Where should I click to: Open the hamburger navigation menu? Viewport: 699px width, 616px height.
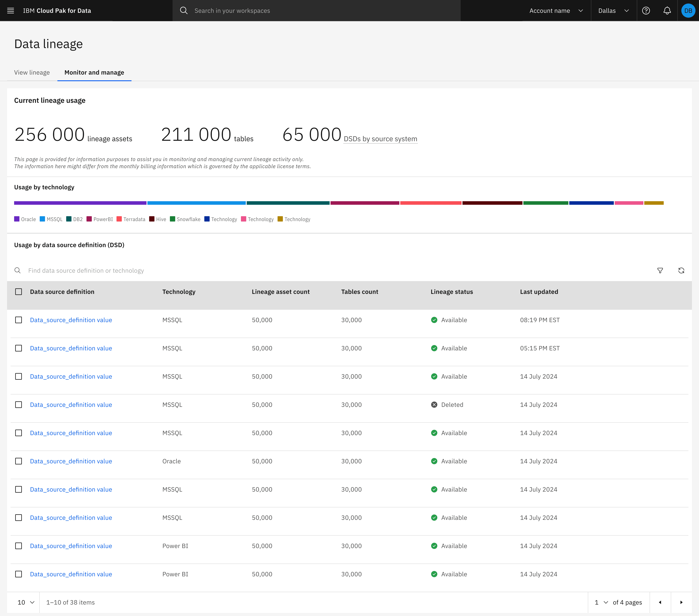pyautogui.click(x=11, y=11)
